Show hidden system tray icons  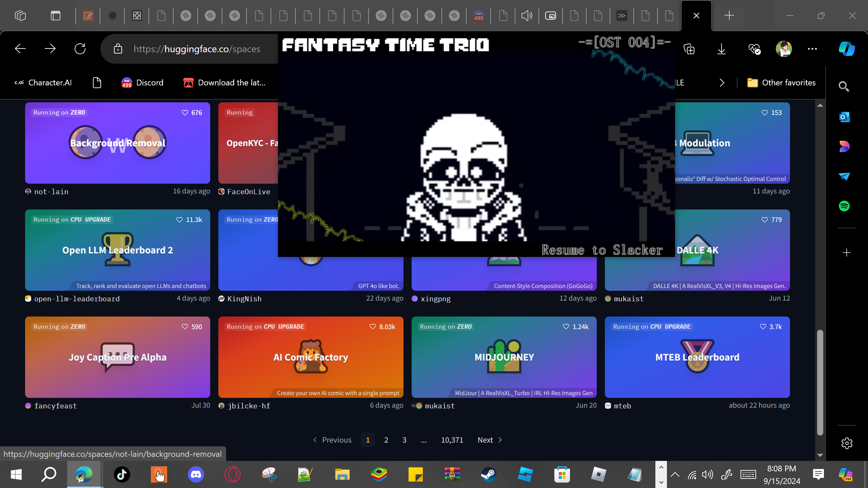pyautogui.click(x=675, y=474)
